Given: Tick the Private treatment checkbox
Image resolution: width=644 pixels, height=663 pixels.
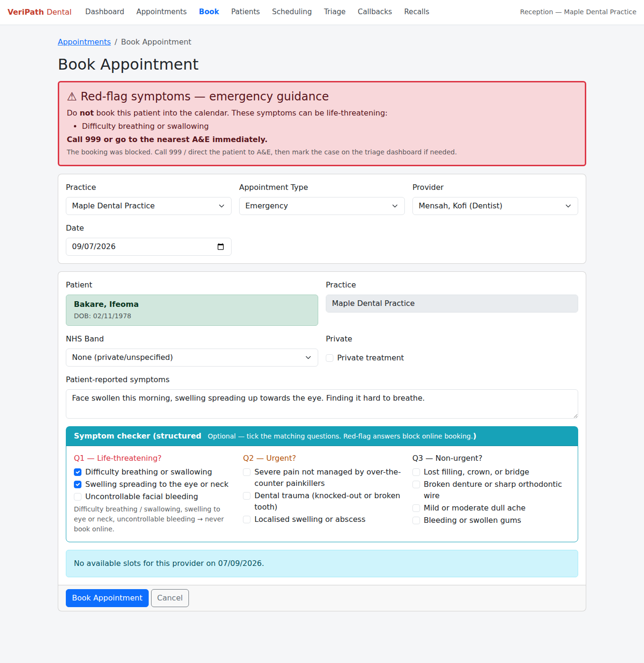Looking at the screenshot, I should pos(330,358).
